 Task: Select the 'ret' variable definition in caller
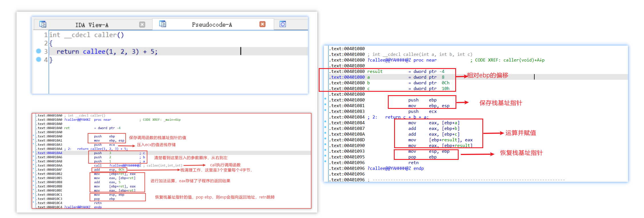click(x=67, y=128)
